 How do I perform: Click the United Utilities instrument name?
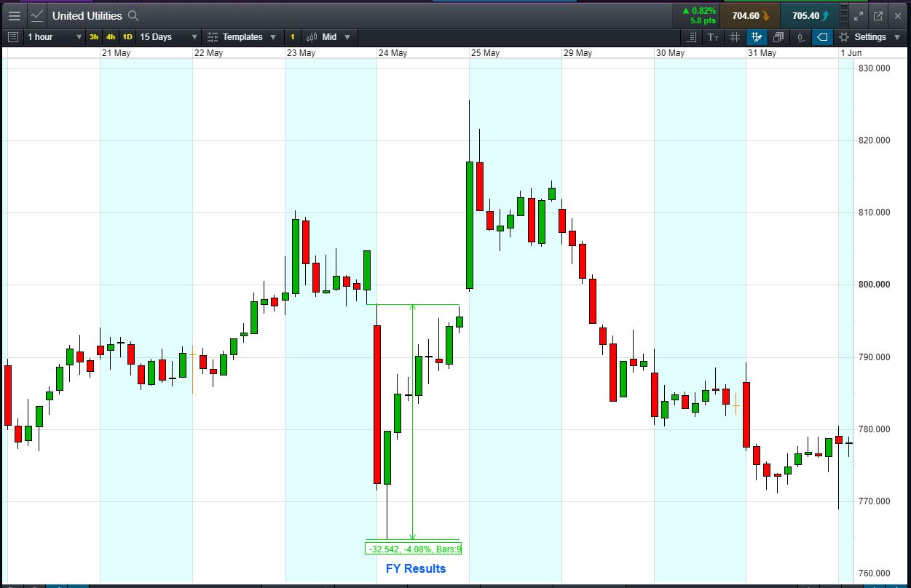point(87,15)
